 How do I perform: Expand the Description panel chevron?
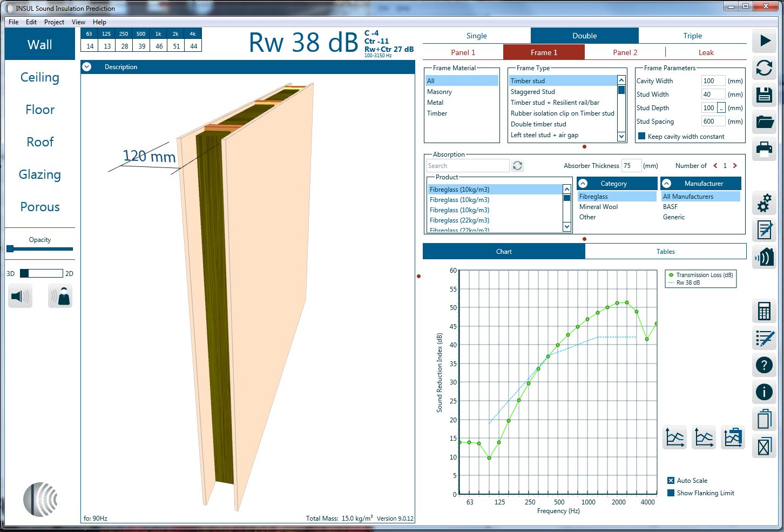(x=87, y=67)
